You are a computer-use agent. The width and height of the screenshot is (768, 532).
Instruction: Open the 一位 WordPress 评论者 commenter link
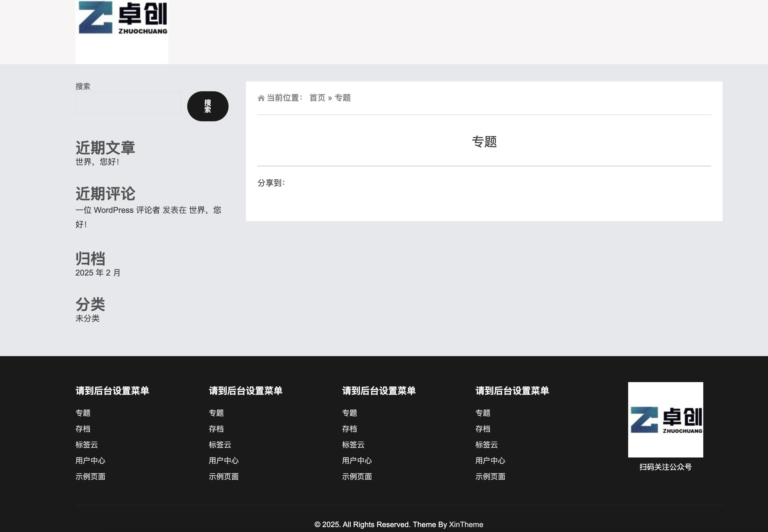(118, 210)
